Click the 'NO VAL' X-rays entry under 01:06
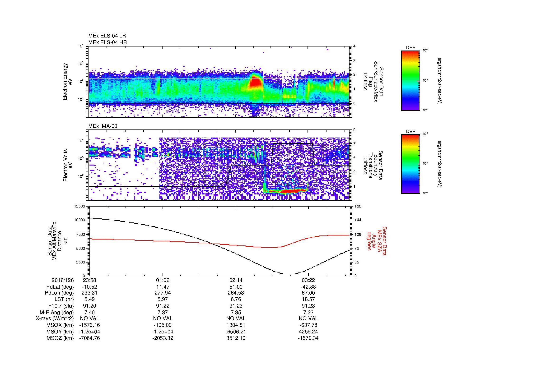The width and height of the screenshot is (555, 392). (163, 318)
